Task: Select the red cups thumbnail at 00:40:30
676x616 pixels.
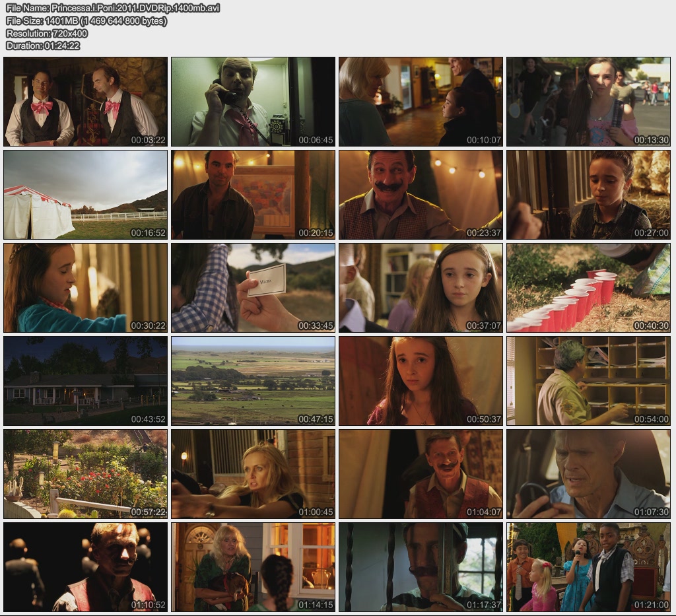Action: tap(588, 288)
